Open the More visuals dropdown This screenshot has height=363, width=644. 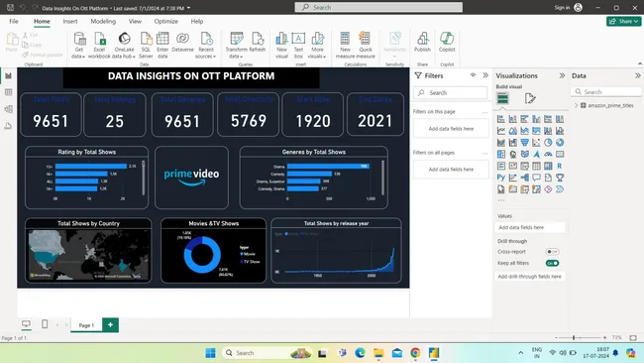[x=317, y=46]
